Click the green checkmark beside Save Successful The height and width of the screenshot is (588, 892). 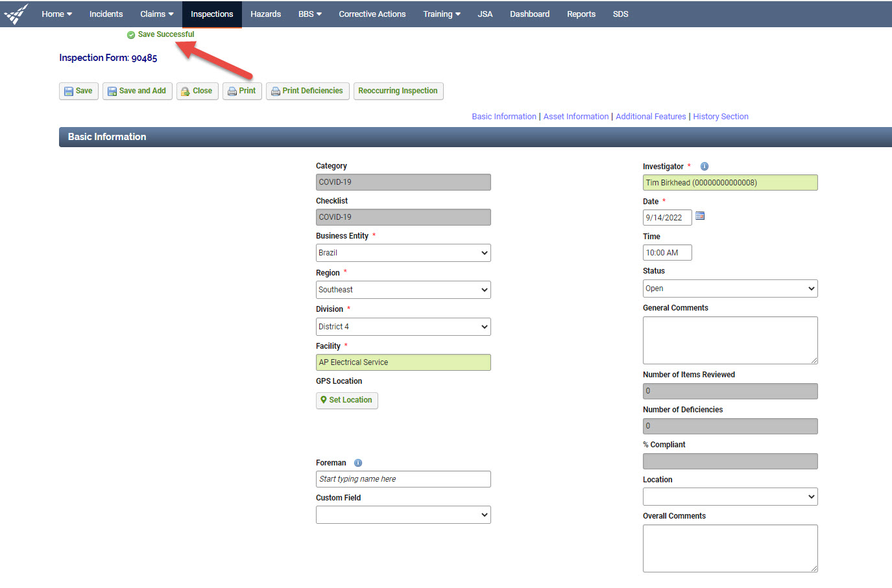(x=130, y=34)
